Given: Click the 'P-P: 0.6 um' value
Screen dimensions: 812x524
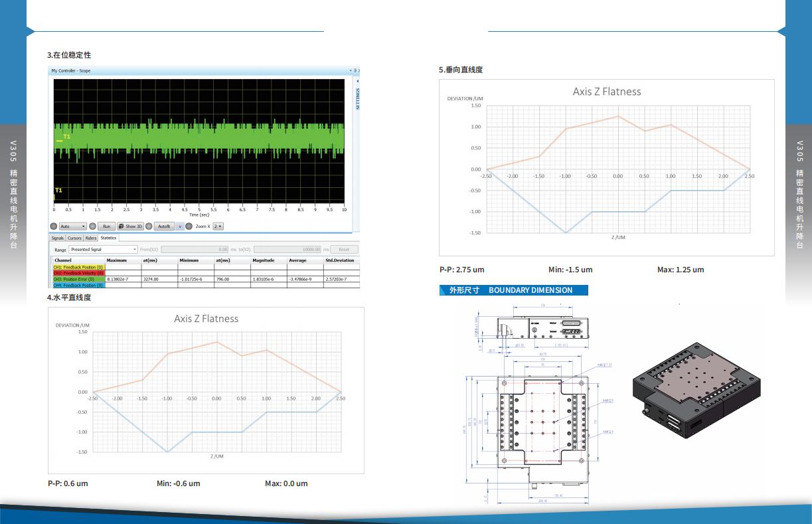Looking at the screenshot, I should pos(68,483).
